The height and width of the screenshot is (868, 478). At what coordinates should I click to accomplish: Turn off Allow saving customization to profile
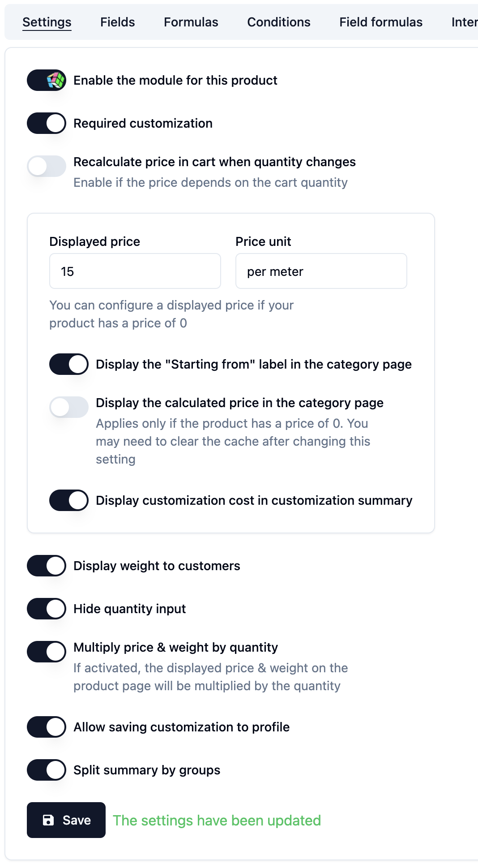[46, 727]
